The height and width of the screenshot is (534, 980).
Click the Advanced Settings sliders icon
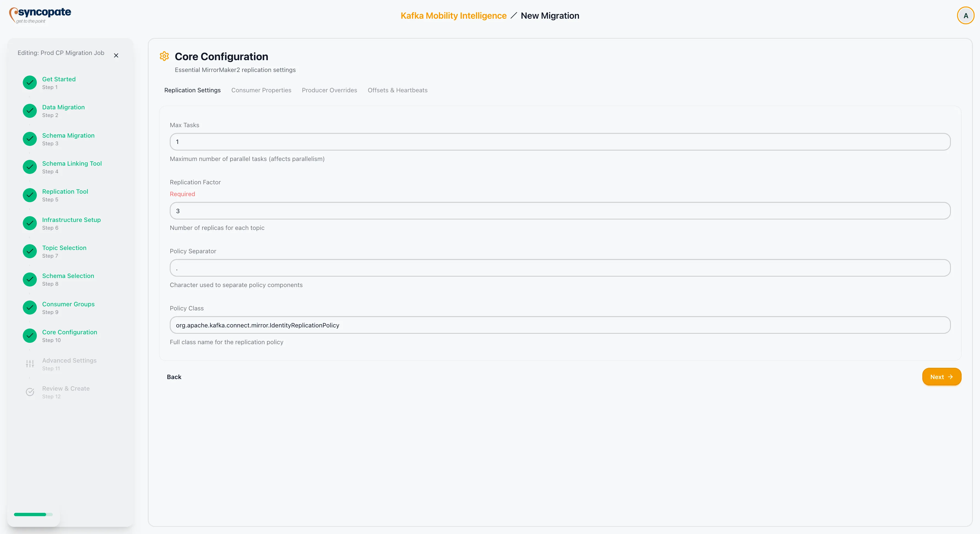coord(29,363)
